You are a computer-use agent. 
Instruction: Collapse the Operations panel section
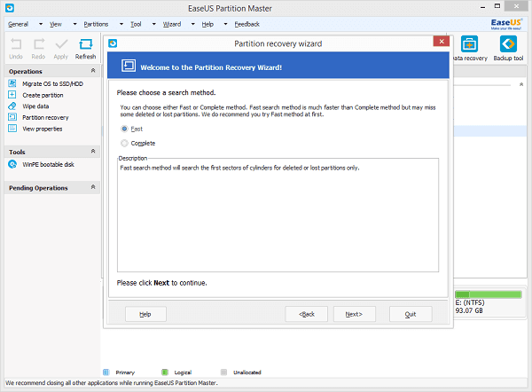pyautogui.click(x=94, y=71)
